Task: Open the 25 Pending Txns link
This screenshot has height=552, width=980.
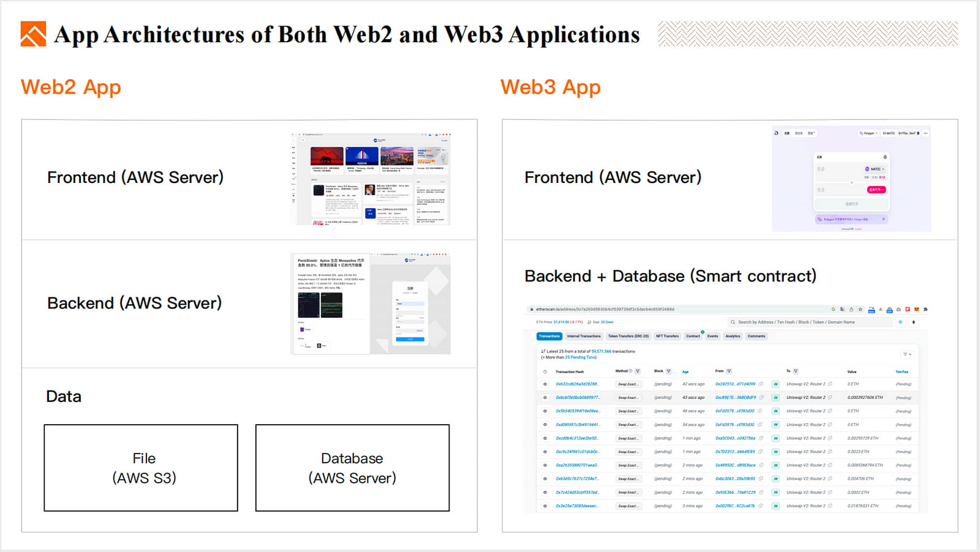Action: pos(580,357)
